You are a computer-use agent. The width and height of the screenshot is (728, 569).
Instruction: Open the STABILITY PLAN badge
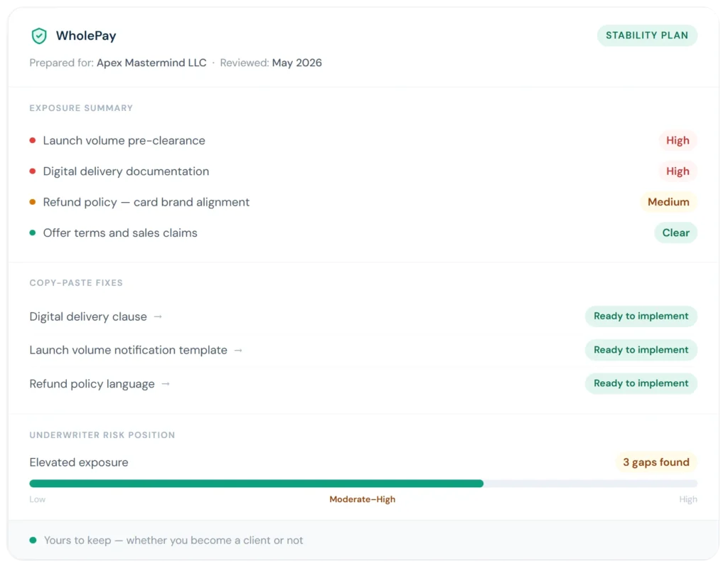pyautogui.click(x=647, y=36)
